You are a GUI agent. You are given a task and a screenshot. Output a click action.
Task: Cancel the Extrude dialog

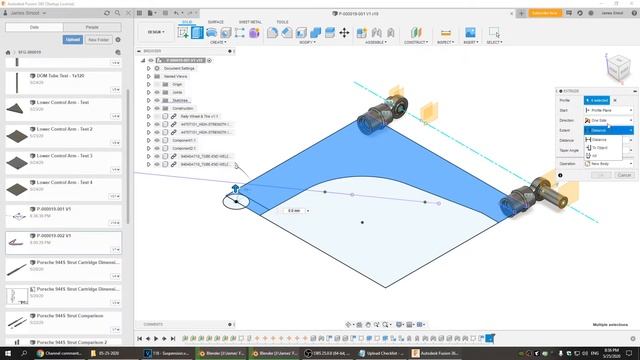click(x=624, y=175)
